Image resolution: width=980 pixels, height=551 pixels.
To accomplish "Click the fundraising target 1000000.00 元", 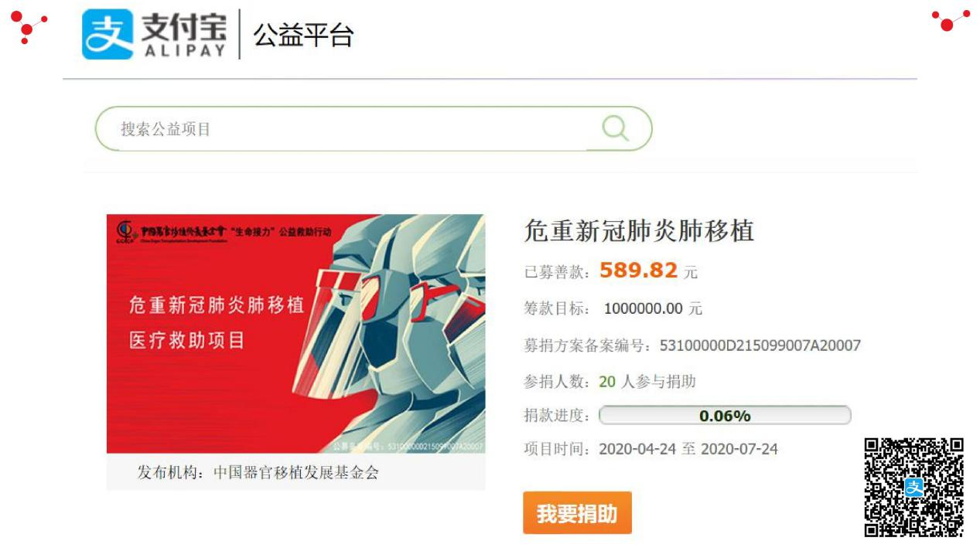I will pyautogui.click(x=653, y=309).
